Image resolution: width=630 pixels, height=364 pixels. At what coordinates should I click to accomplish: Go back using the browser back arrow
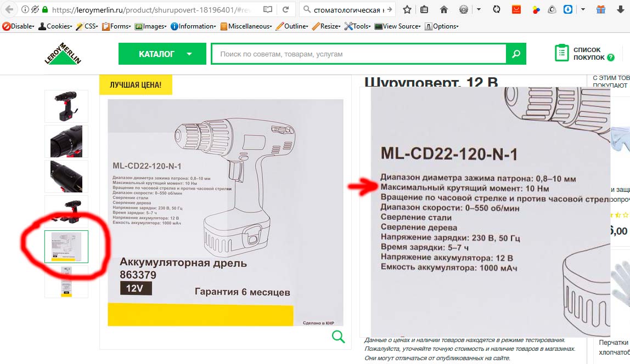click(9, 10)
